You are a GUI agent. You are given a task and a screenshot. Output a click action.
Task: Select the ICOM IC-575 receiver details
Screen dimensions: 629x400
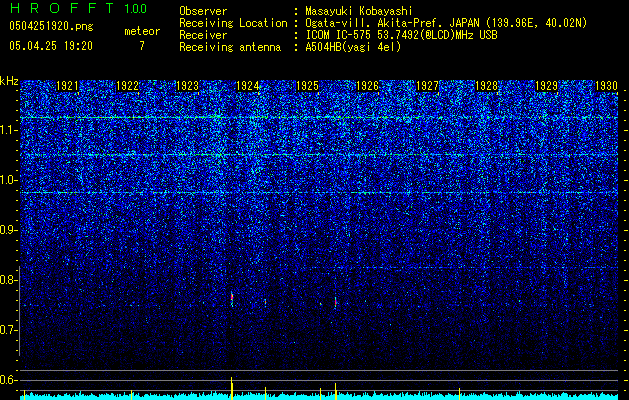click(x=401, y=35)
